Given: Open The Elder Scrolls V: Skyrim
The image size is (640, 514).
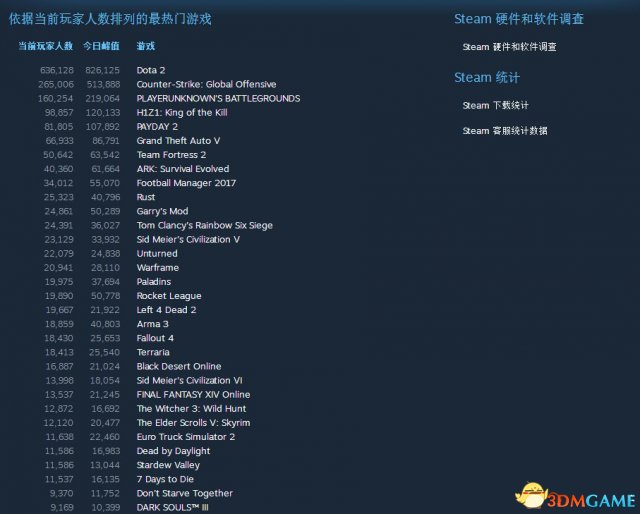Looking at the screenshot, I should pos(193,422).
